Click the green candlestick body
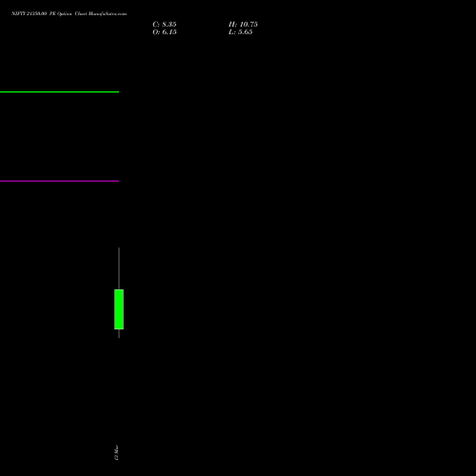 tap(119, 309)
